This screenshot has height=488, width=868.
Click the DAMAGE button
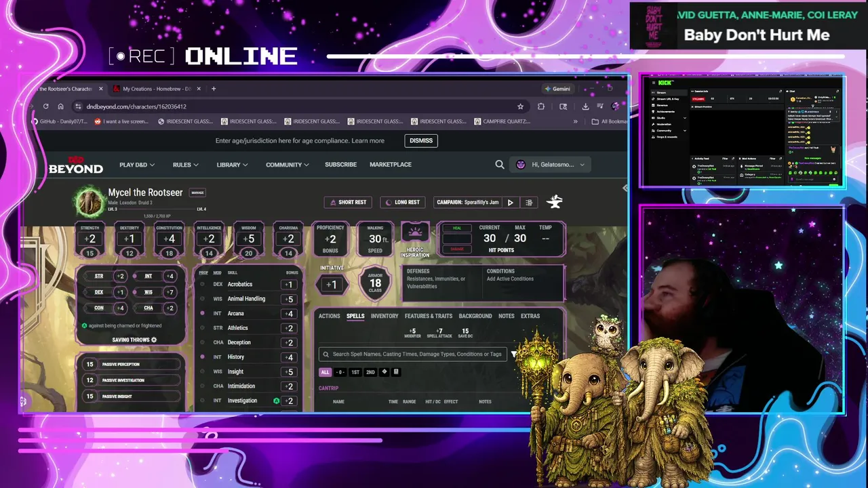point(456,249)
